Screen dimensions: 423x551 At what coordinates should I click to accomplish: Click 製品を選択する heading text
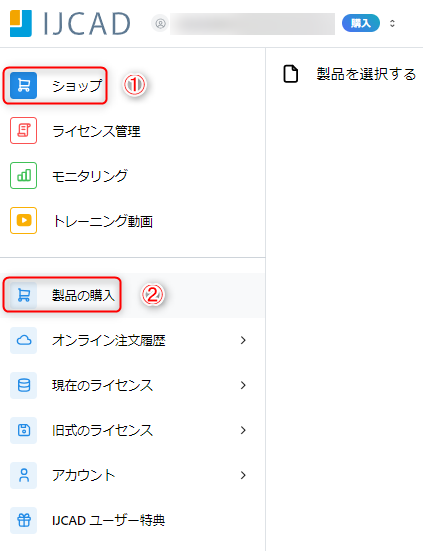(x=366, y=74)
